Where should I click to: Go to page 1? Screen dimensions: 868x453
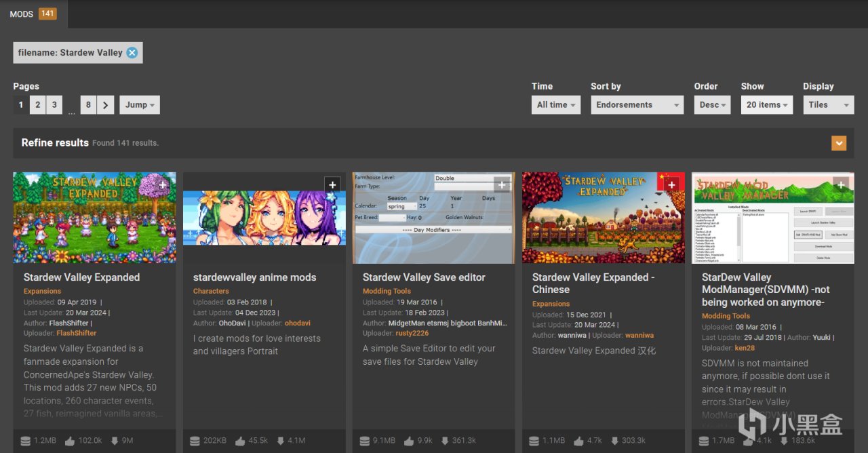21,104
